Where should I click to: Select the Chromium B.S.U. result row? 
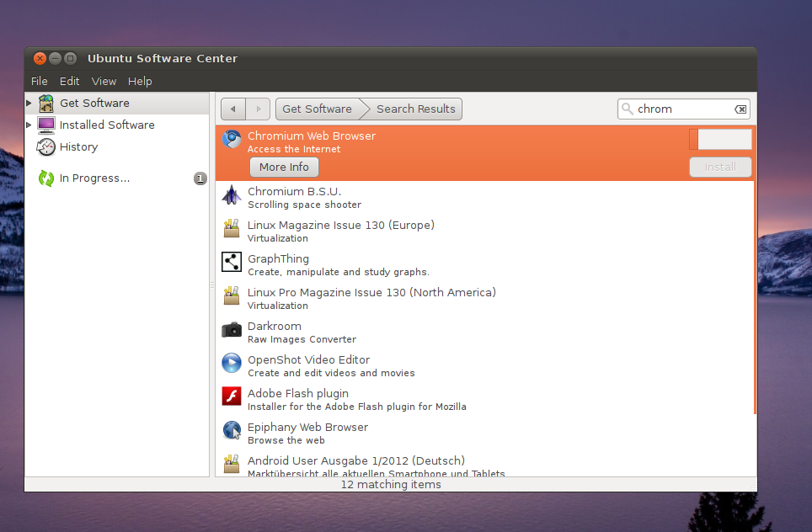[x=484, y=198]
